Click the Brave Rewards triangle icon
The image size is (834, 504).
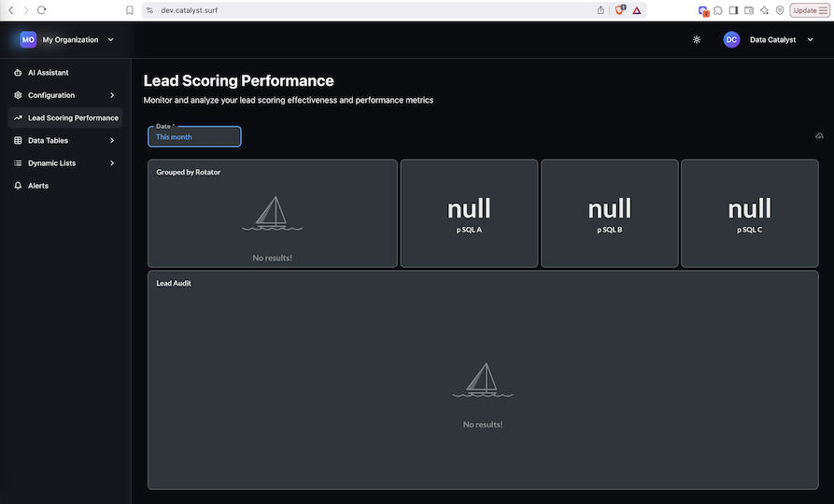click(637, 10)
